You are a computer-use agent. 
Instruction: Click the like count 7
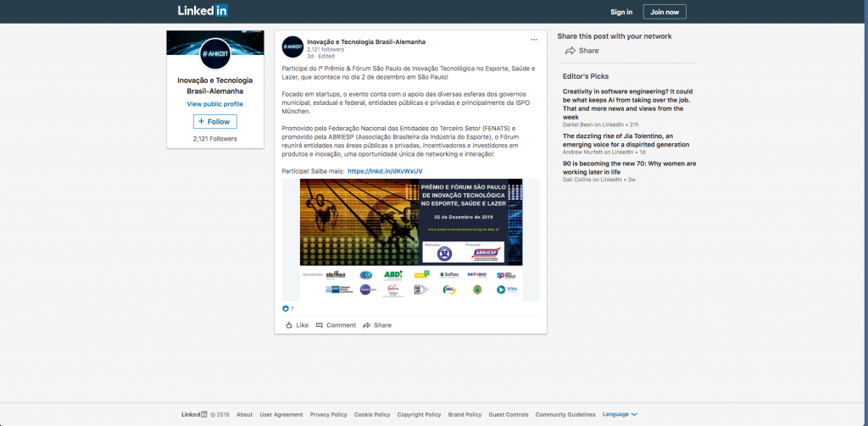coord(292,309)
